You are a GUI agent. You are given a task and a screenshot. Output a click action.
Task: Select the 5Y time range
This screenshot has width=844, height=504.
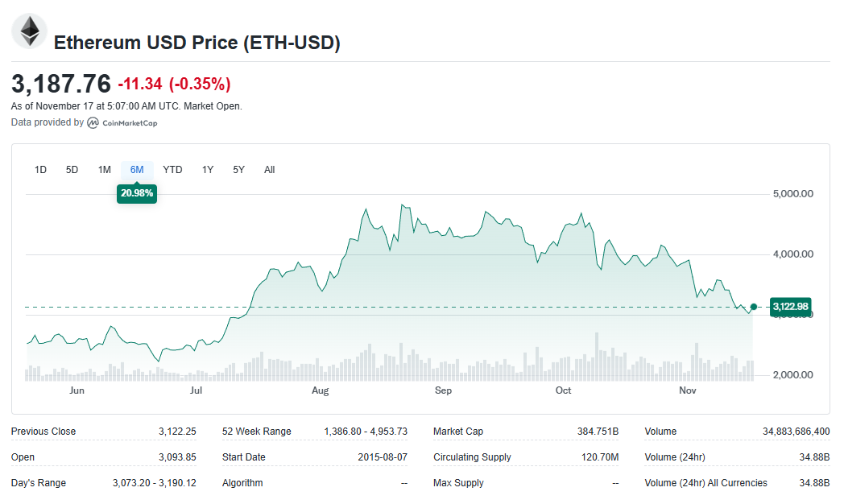click(239, 170)
